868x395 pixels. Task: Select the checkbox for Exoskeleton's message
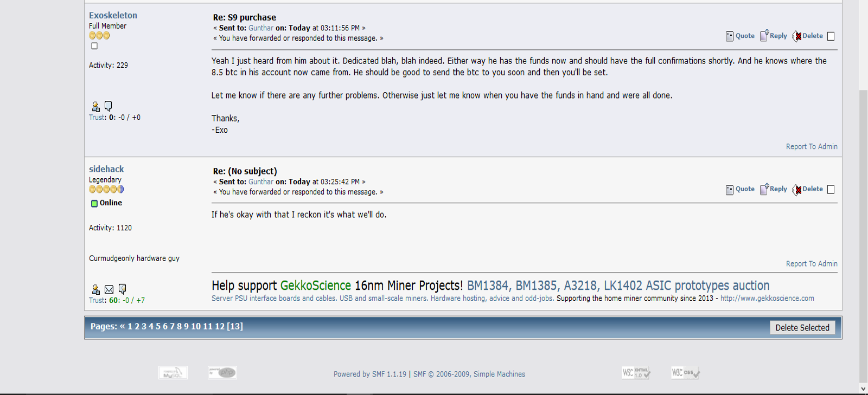[x=831, y=36]
